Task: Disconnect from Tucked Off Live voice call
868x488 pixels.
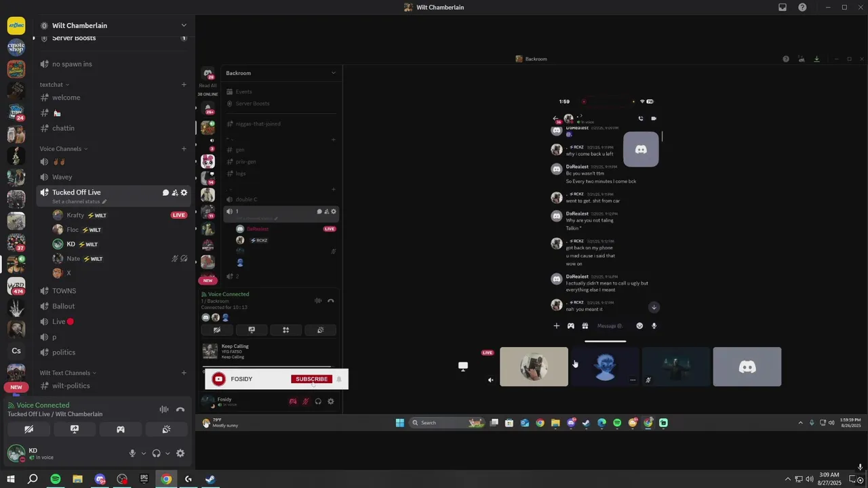Action: tap(180, 409)
